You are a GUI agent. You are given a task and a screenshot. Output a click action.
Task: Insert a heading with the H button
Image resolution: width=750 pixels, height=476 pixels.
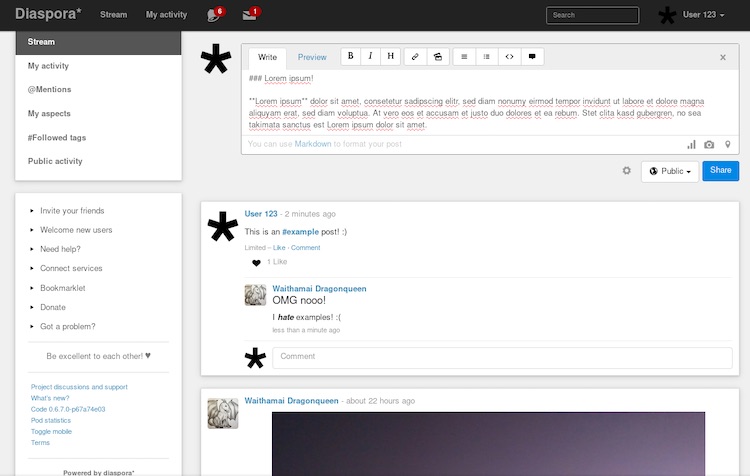point(390,56)
